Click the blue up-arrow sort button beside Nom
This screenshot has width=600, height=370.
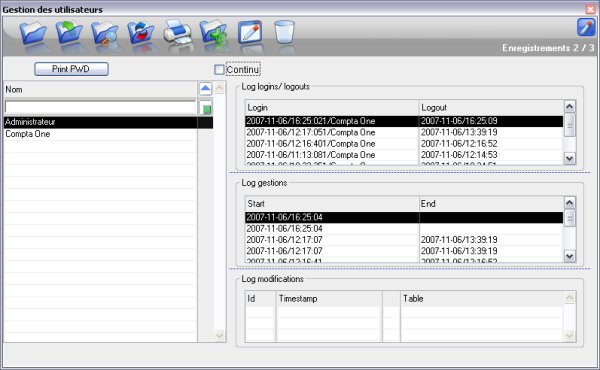(x=205, y=89)
